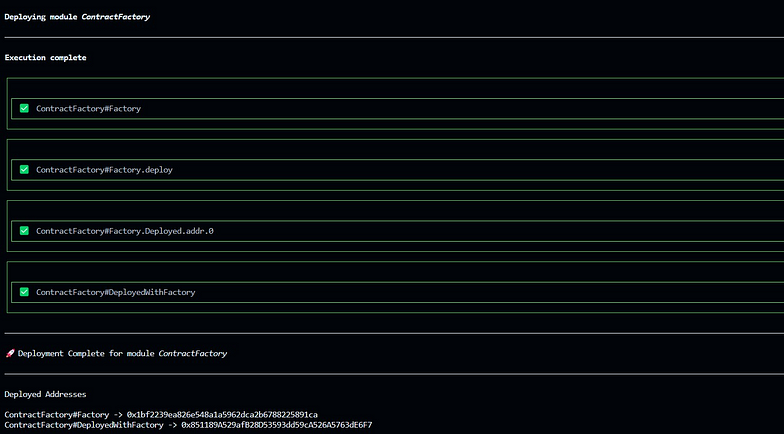Click the Factory address 0x1bf2239ea826e548a1a5962dca2b6788225891ca
Viewport: 784px width, 434px height.
click(x=222, y=415)
